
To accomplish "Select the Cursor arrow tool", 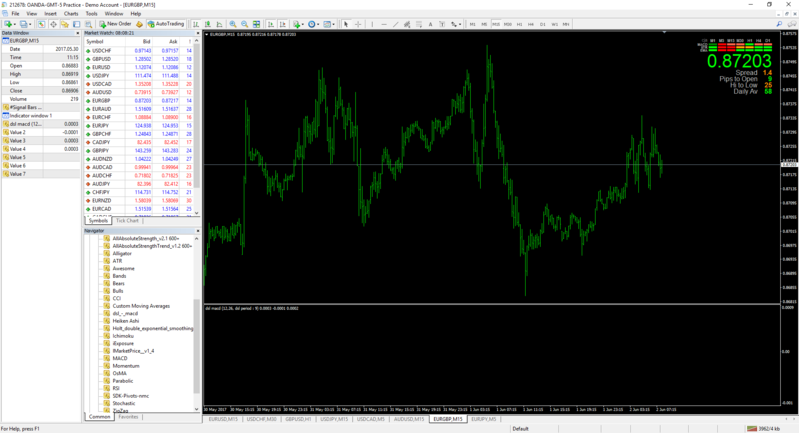I will point(346,24).
